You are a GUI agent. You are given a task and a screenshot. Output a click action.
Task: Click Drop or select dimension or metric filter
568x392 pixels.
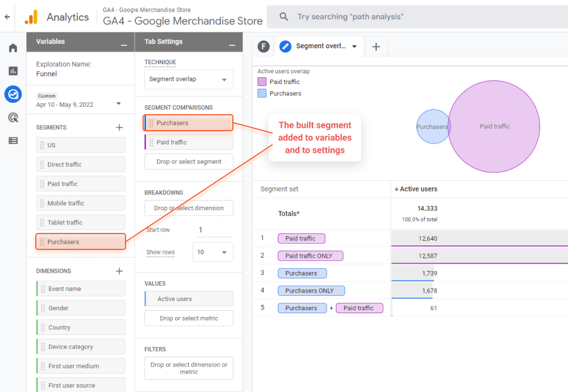pos(189,368)
